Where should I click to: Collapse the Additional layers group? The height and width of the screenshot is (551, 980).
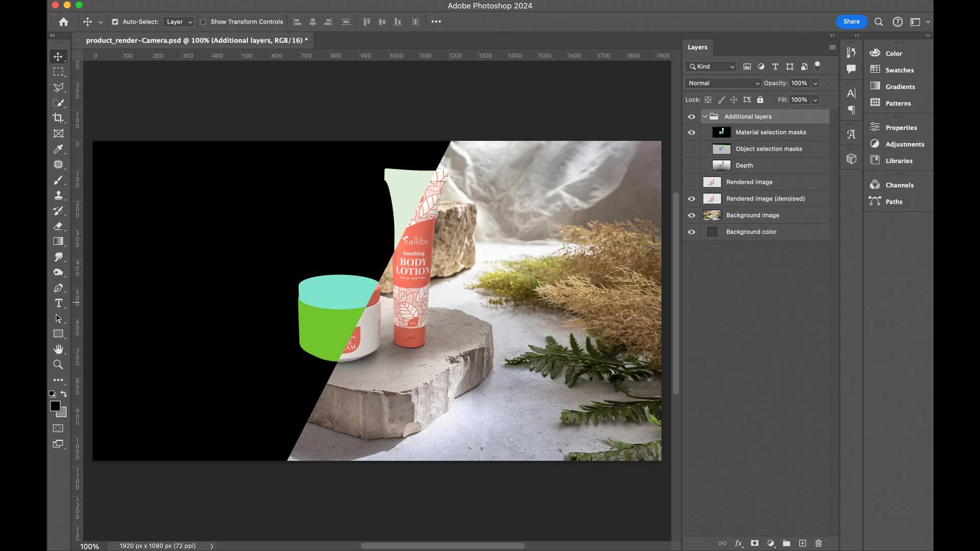(x=705, y=116)
